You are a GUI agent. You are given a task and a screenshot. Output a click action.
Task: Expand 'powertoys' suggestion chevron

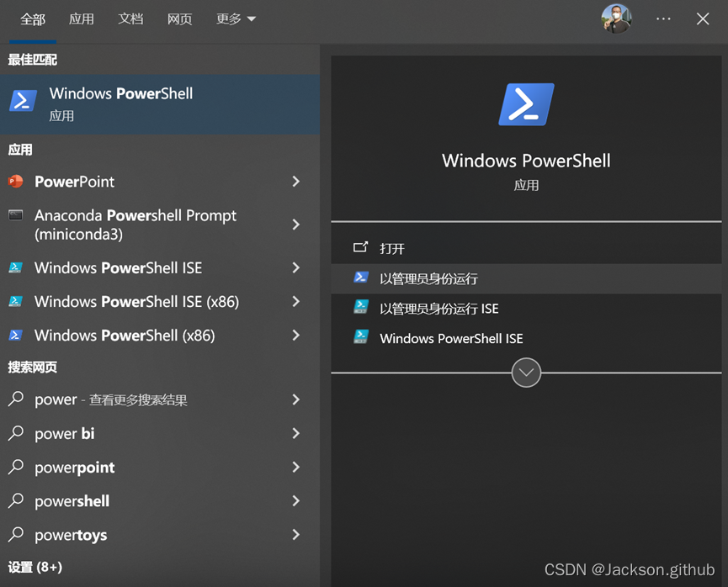coord(295,535)
